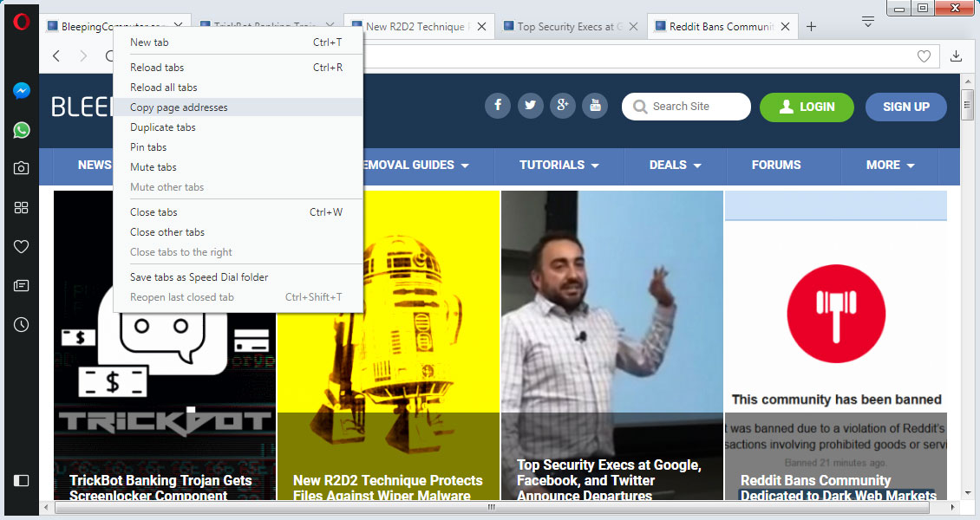Open Personal News in the sidebar
Viewport: 980px width, 520px height.
point(22,285)
